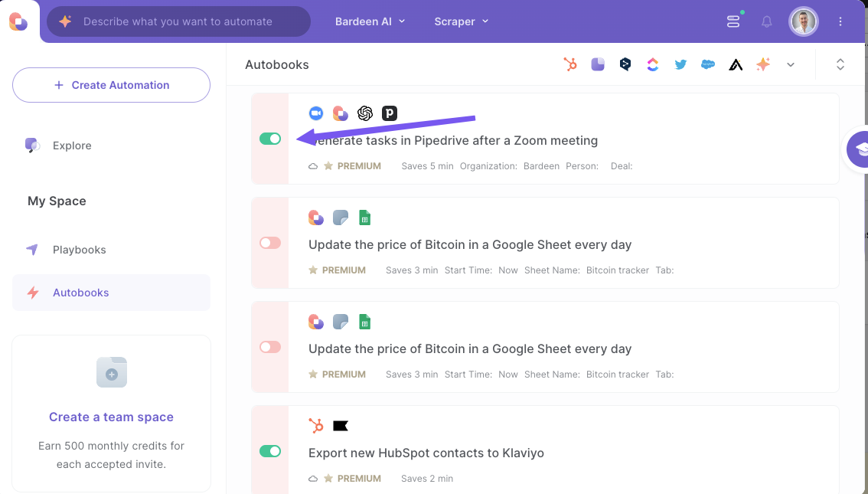Click the automation description input field

point(178,21)
